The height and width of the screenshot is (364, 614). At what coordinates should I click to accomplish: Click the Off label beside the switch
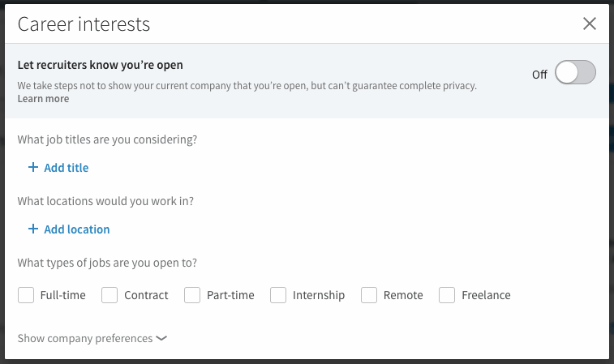point(539,75)
